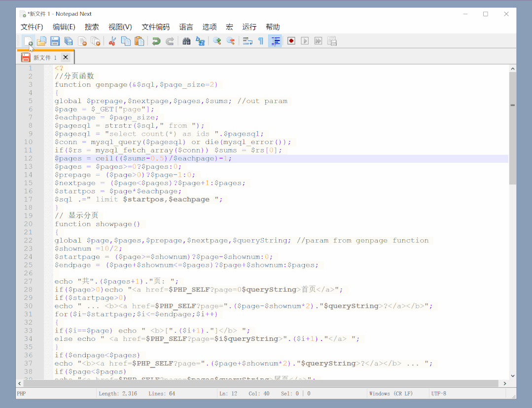
Task: Click the Zoom In magnifier icon
Action: [x=216, y=41]
